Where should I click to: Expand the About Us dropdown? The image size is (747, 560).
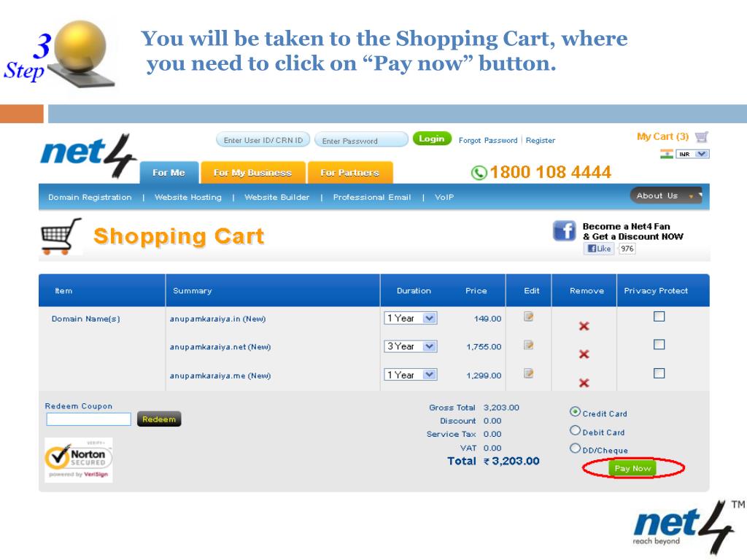click(x=666, y=195)
